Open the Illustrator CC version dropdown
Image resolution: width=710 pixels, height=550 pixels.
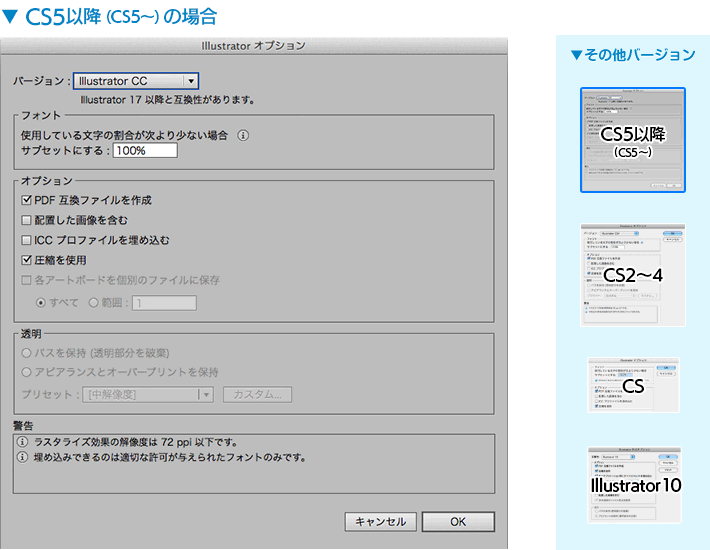(x=136, y=82)
